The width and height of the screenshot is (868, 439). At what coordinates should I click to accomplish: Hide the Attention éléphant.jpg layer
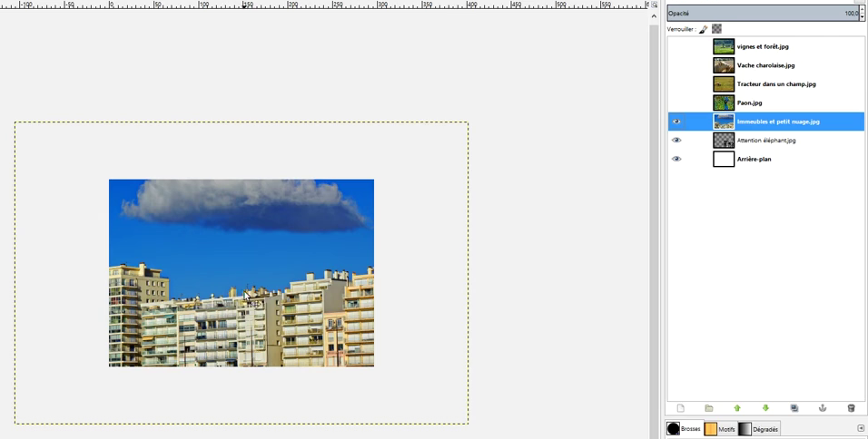coord(676,141)
